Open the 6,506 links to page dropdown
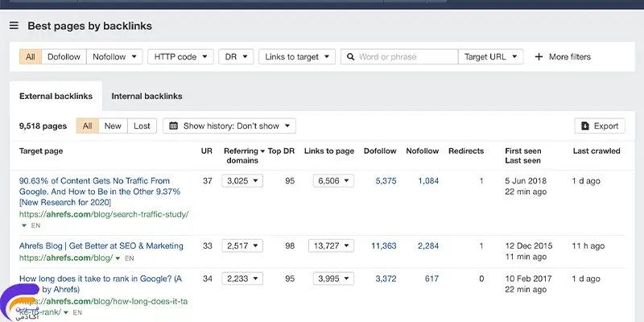 point(333,181)
